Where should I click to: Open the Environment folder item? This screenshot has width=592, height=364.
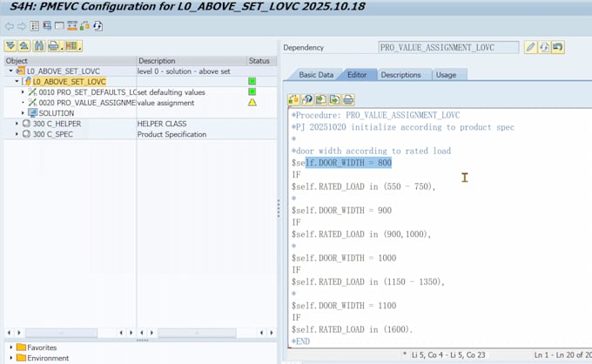48,358
